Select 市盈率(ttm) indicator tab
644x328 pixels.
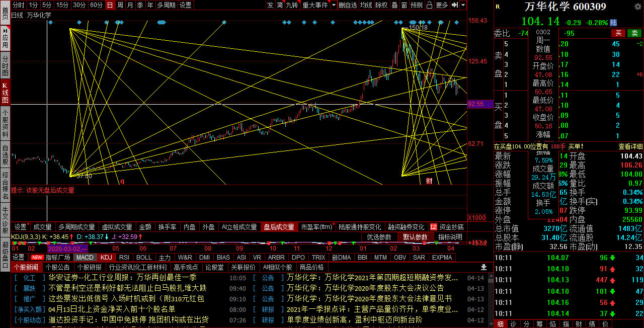(316, 227)
